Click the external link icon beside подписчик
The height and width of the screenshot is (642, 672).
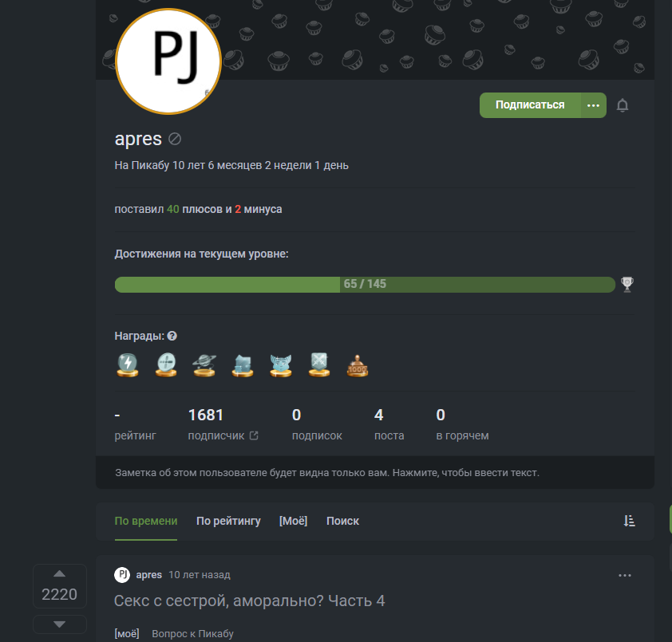coord(254,435)
